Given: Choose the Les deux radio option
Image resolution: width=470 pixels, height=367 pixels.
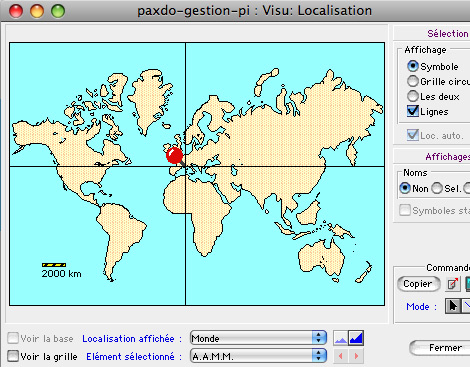Looking at the screenshot, I should 413,96.
